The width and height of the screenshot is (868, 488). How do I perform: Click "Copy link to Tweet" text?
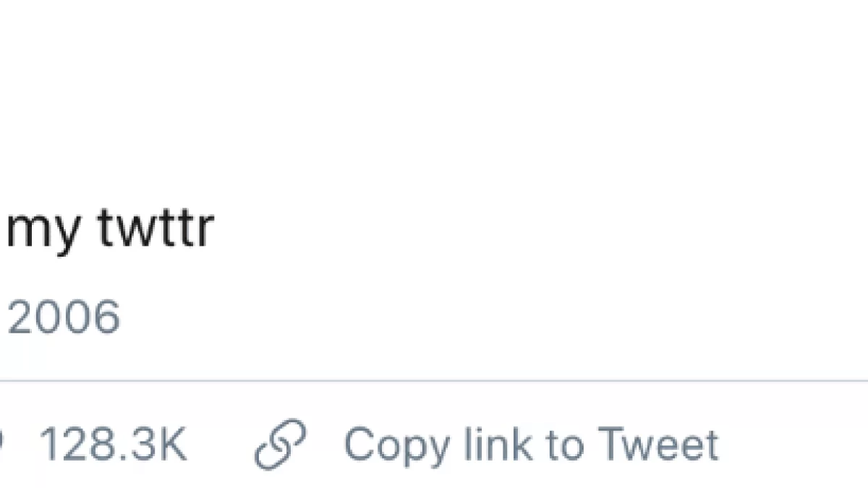coord(531,445)
